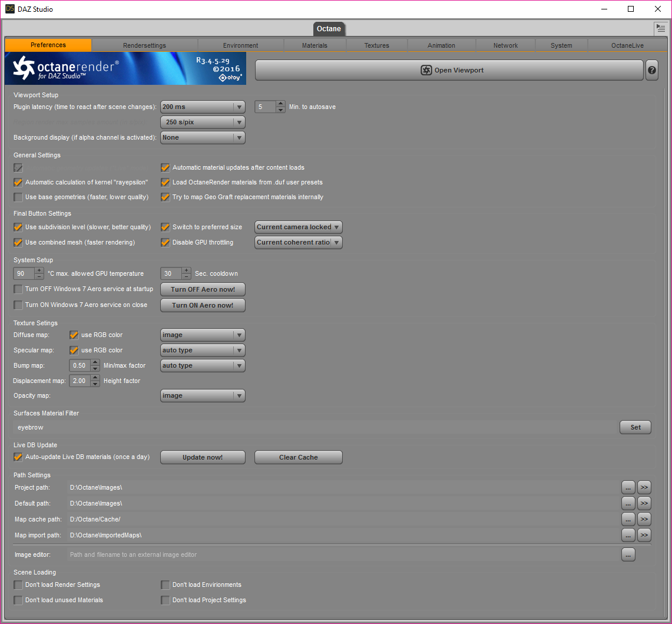672x624 pixels.
Task: Browse for Map import path
Action: coord(628,535)
